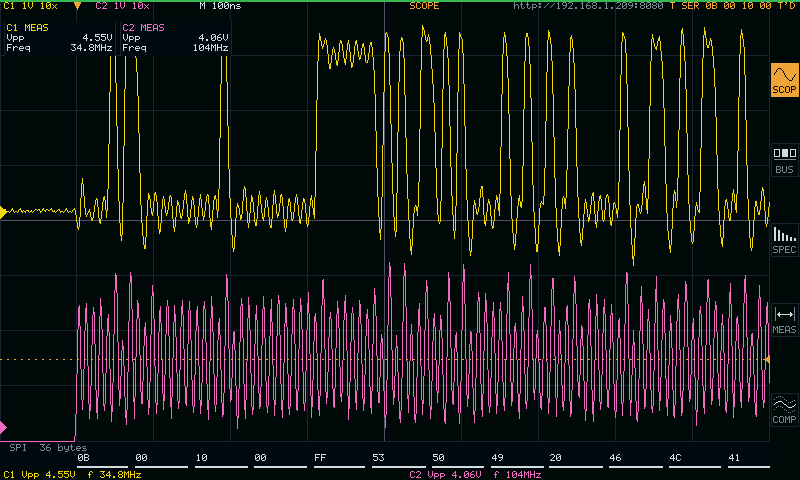The width and height of the screenshot is (800, 480).
Task: Click the orange trigger level marker
Action: tap(766, 360)
